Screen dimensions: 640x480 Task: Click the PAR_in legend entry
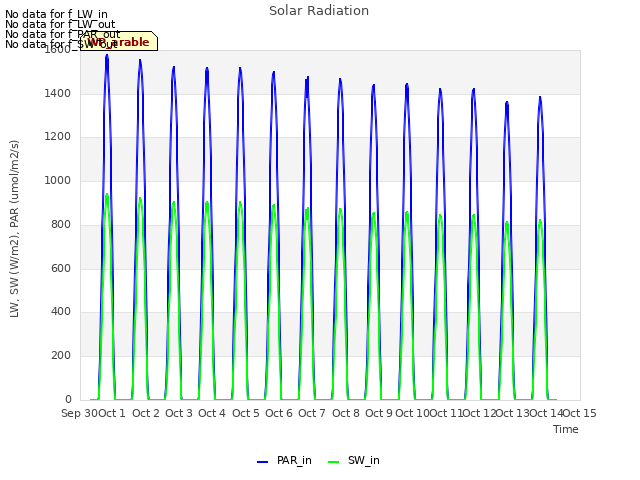pos(284,461)
